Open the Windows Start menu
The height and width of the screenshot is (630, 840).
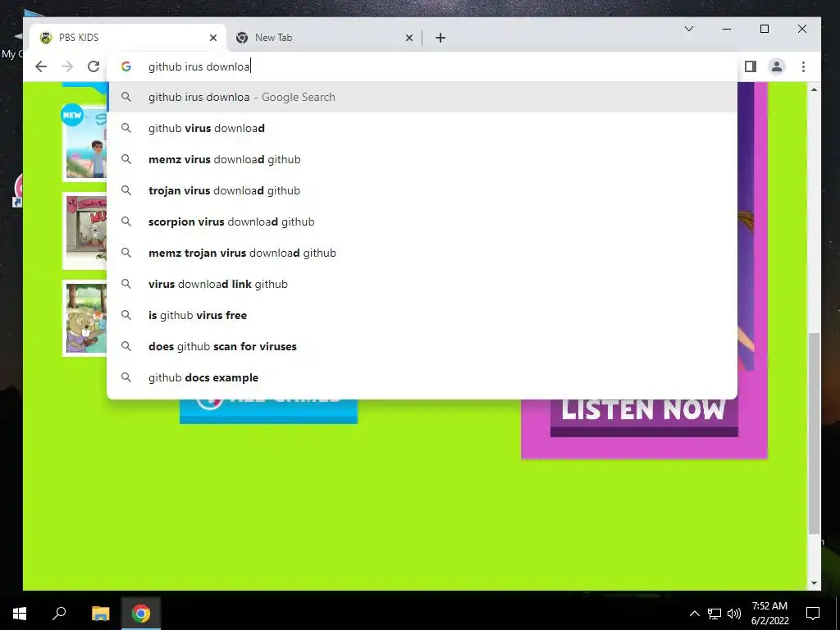click(20, 614)
